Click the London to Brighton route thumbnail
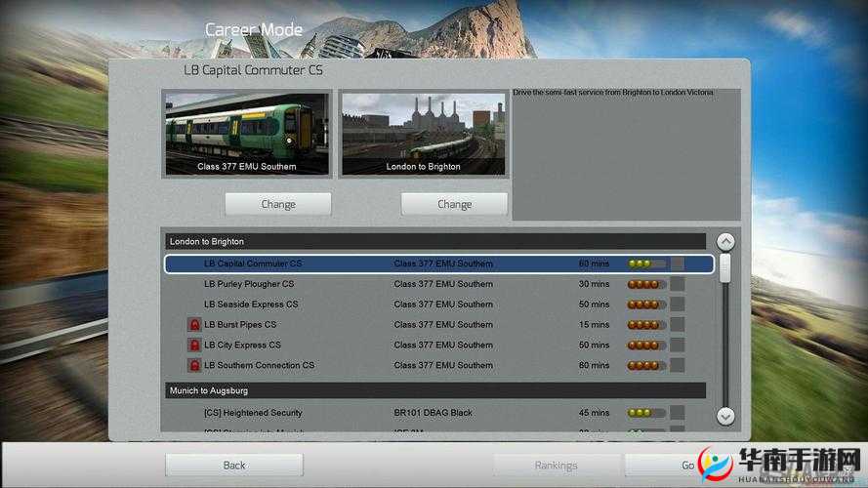The image size is (868, 488). coord(423,134)
